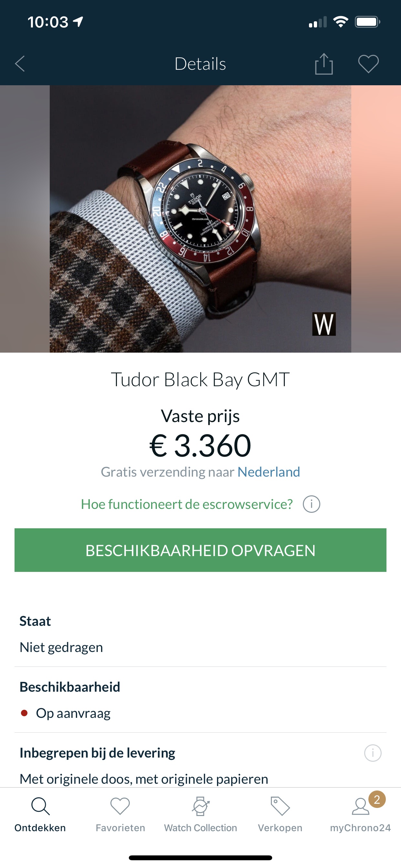Open Hoe functioneert de escrowservice link
The image size is (401, 868).
187,504
